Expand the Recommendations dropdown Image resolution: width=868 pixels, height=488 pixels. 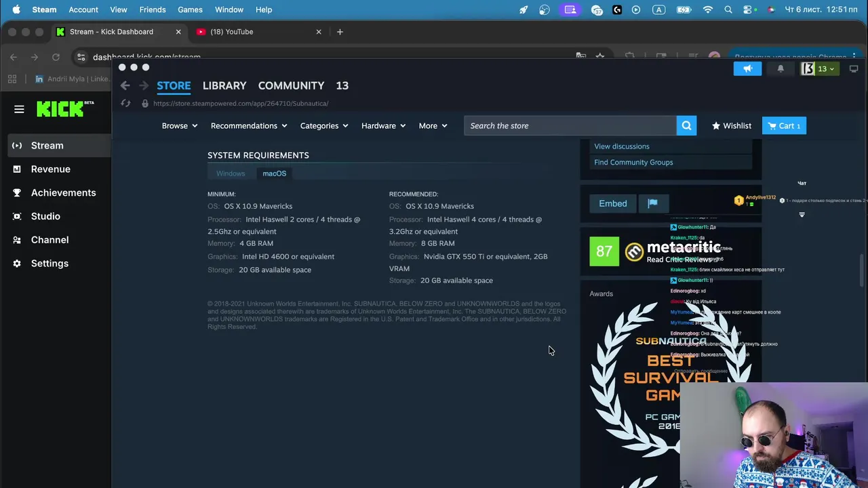point(249,125)
